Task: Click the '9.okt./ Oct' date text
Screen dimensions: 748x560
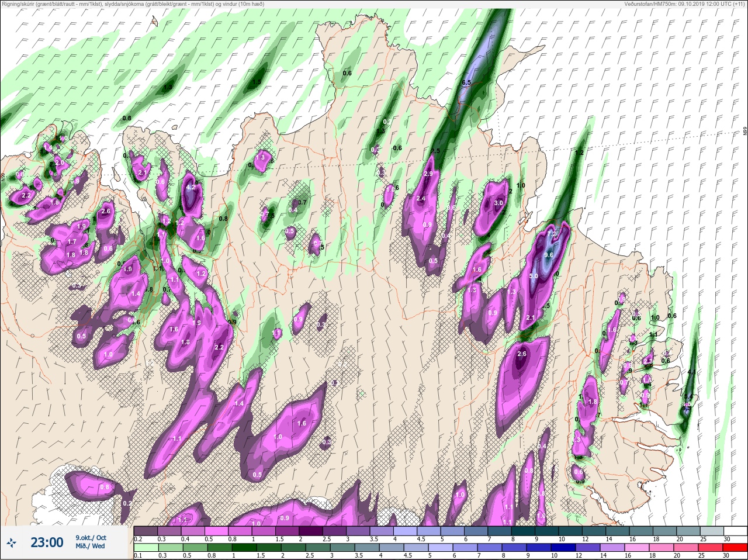Action: [x=91, y=537]
